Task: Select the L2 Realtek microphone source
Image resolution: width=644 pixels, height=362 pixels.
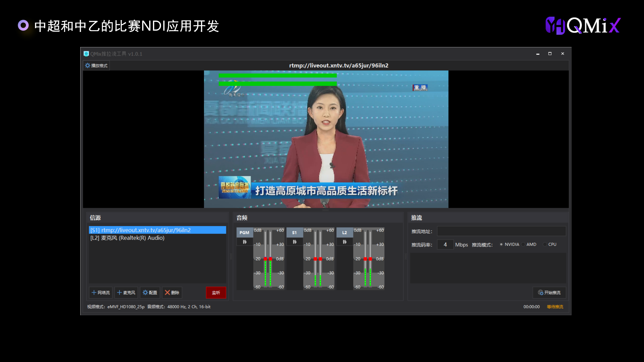Action: [127, 238]
